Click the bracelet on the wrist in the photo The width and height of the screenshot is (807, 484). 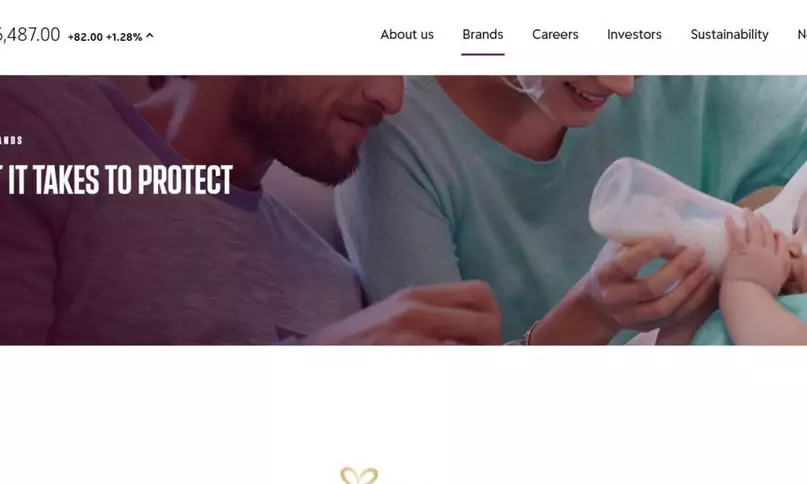pyautogui.click(x=528, y=335)
